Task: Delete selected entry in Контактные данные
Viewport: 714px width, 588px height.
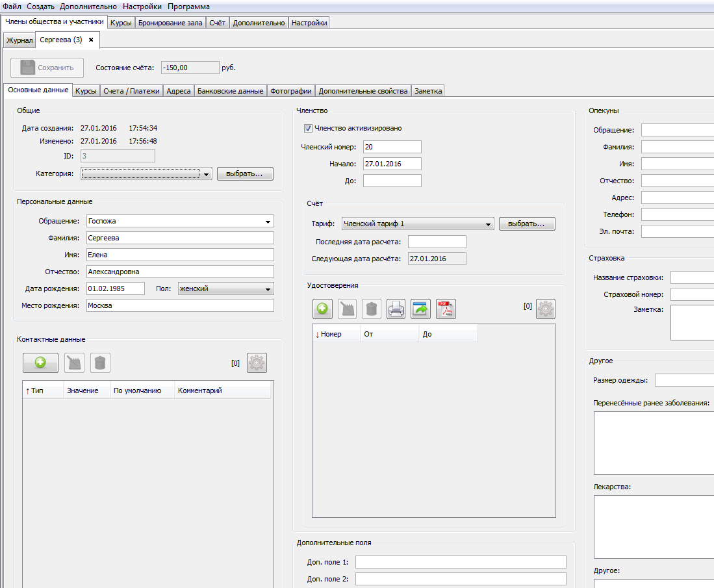Action: pos(100,363)
